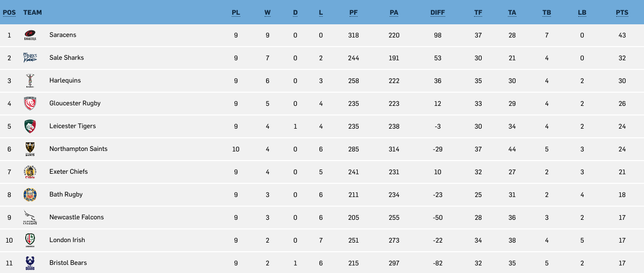Click the Bristol Bears team name
The height and width of the screenshot is (273, 644).
pos(68,263)
